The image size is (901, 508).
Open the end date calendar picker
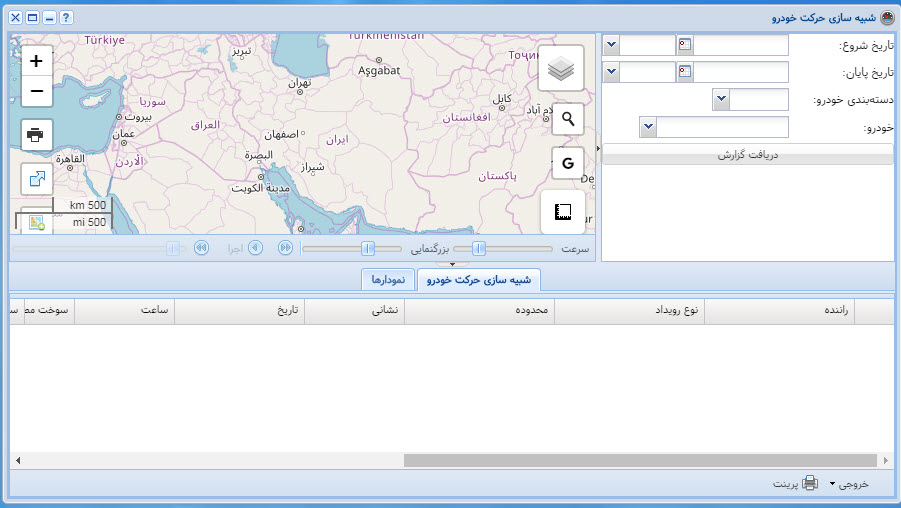(x=685, y=72)
